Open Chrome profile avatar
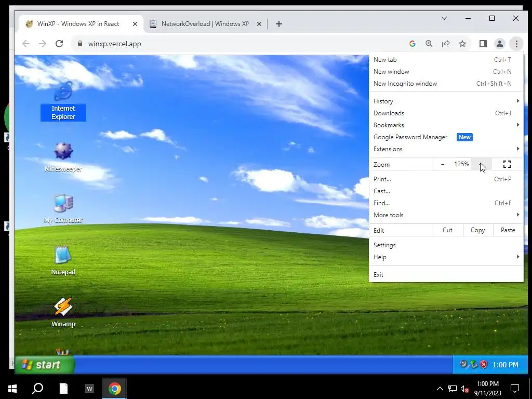 (x=499, y=44)
